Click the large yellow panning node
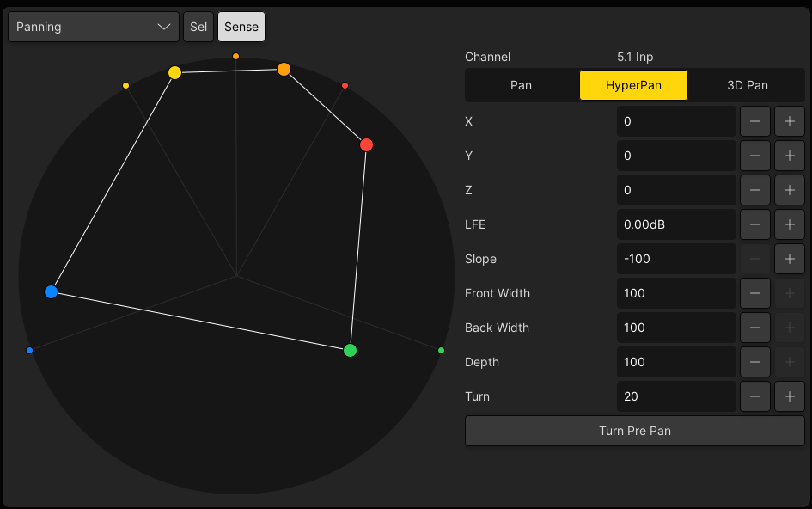 174,73
